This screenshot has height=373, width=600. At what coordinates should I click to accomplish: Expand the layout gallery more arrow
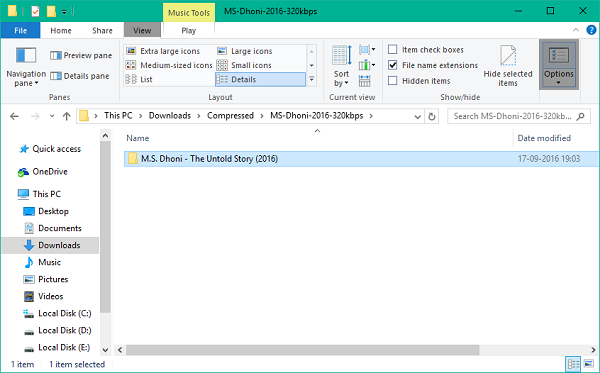(x=312, y=79)
